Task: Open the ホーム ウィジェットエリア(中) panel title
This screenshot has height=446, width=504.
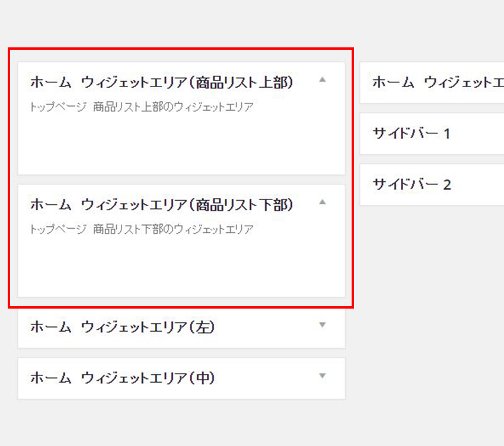Action: pos(122,377)
